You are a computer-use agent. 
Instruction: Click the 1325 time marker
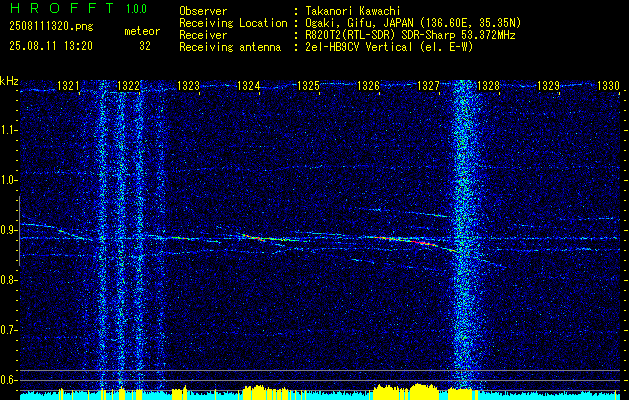(308, 85)
